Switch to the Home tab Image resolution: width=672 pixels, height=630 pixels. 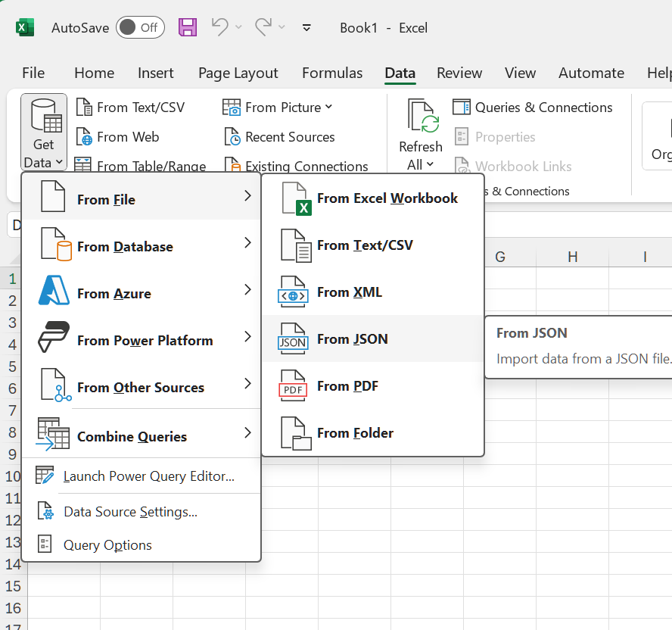tap(95, 73)
